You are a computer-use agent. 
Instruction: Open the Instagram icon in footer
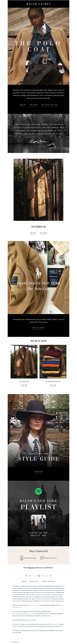click(x=30, y=576)
